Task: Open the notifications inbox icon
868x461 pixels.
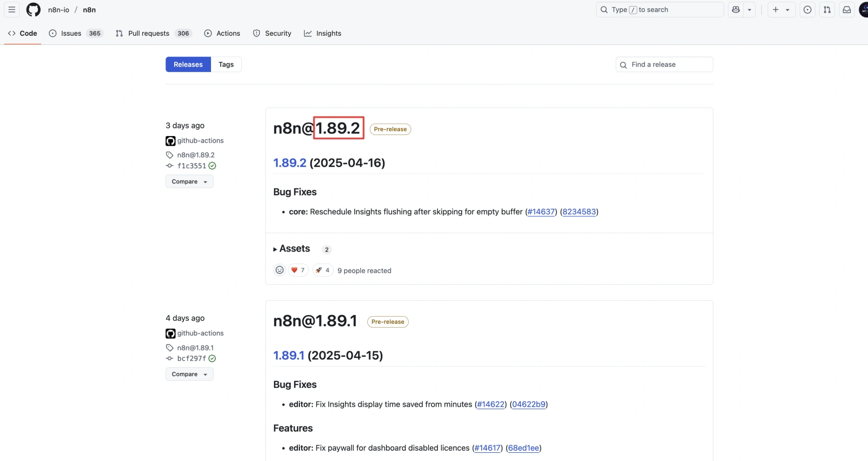Action: point(846,10)
